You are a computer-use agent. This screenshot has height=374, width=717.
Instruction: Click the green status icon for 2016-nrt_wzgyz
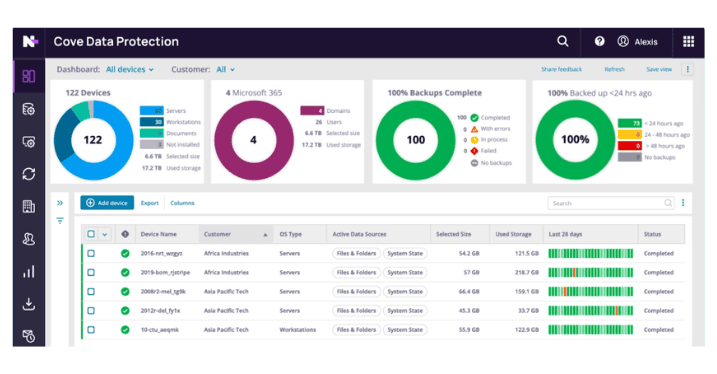125,253
